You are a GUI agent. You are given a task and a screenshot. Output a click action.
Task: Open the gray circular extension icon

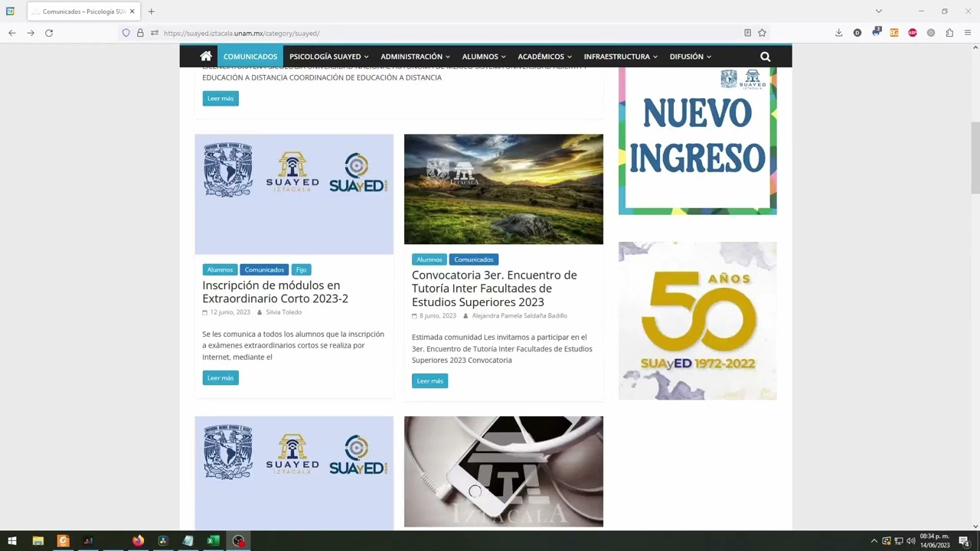coord(931,33)
